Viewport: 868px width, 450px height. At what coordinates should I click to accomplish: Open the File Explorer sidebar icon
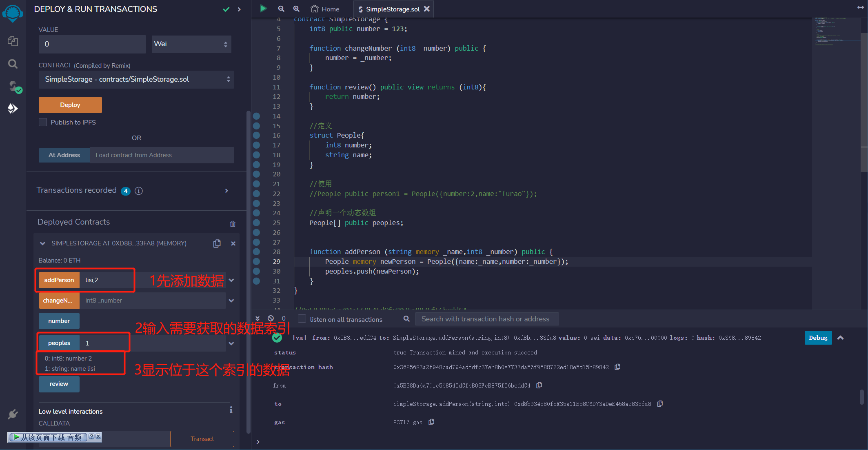pos(13,41)
